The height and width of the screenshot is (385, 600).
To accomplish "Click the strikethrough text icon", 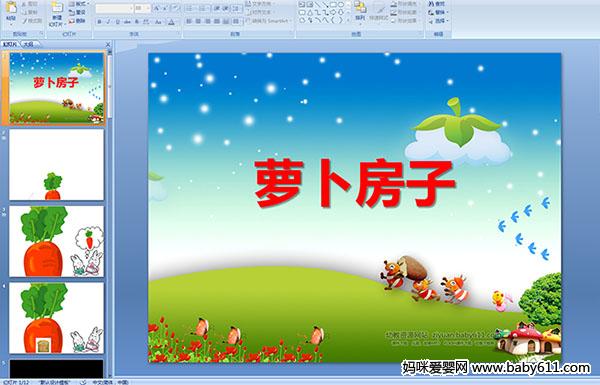I will click(x=127, y=22).
